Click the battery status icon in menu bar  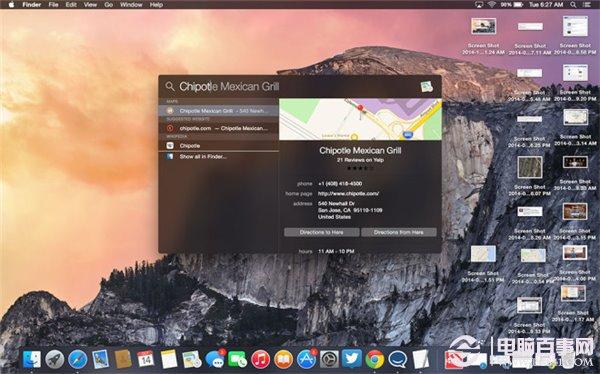pos(518,5)
